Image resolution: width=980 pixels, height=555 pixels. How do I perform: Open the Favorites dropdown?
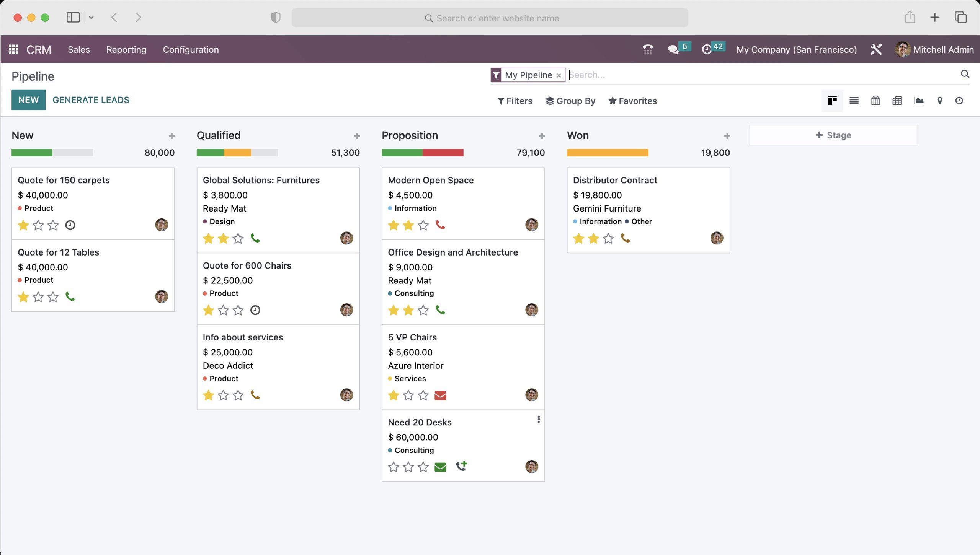[x=632, y=101]
